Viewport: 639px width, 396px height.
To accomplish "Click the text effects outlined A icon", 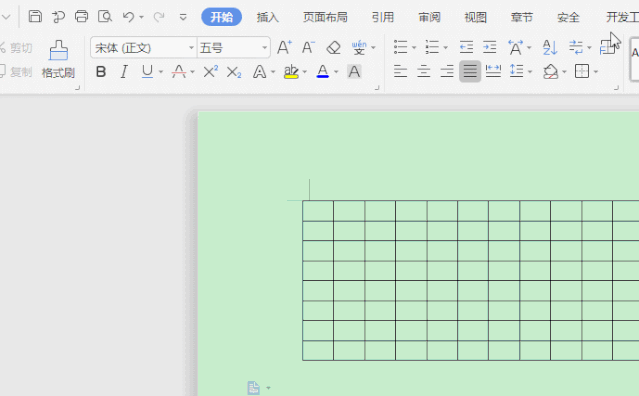I will pyautogui.click(x=260, y=72).
